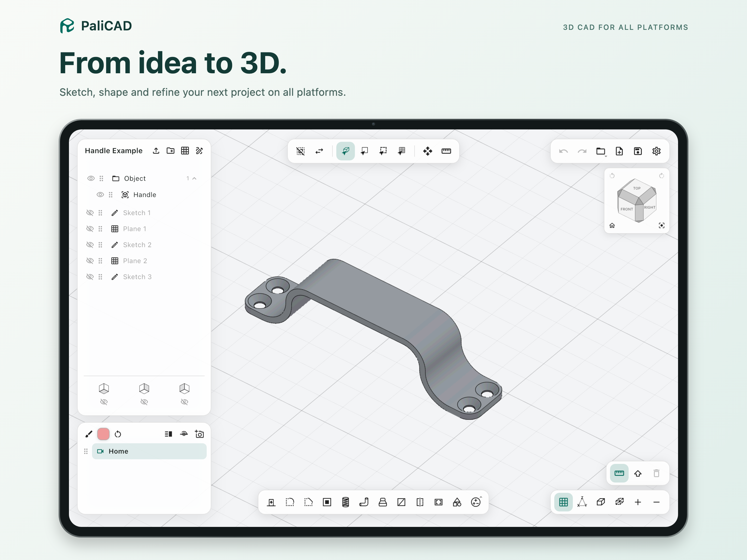The height and width of the screenshot is (560, 747).
Task: Click the fit-to-view icon below view cube
Action: (661, 225)
